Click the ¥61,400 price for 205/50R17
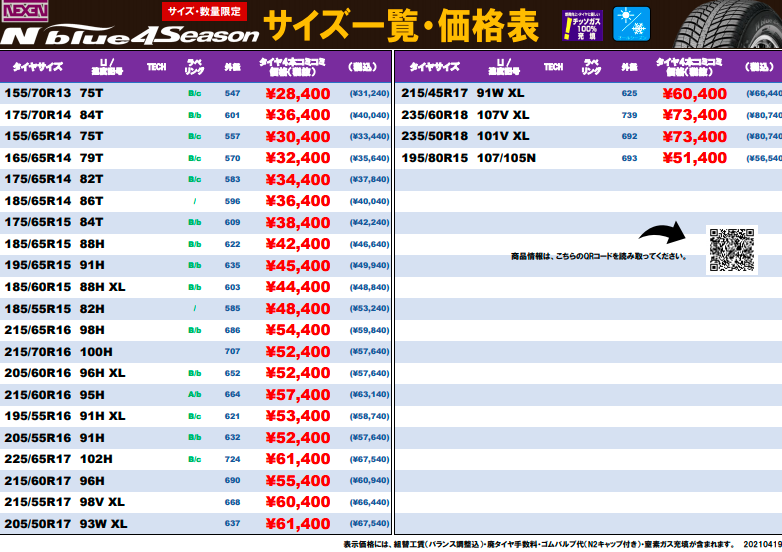Image resolution: width=782 pixels, height=552 pixels. coord(297,524)
